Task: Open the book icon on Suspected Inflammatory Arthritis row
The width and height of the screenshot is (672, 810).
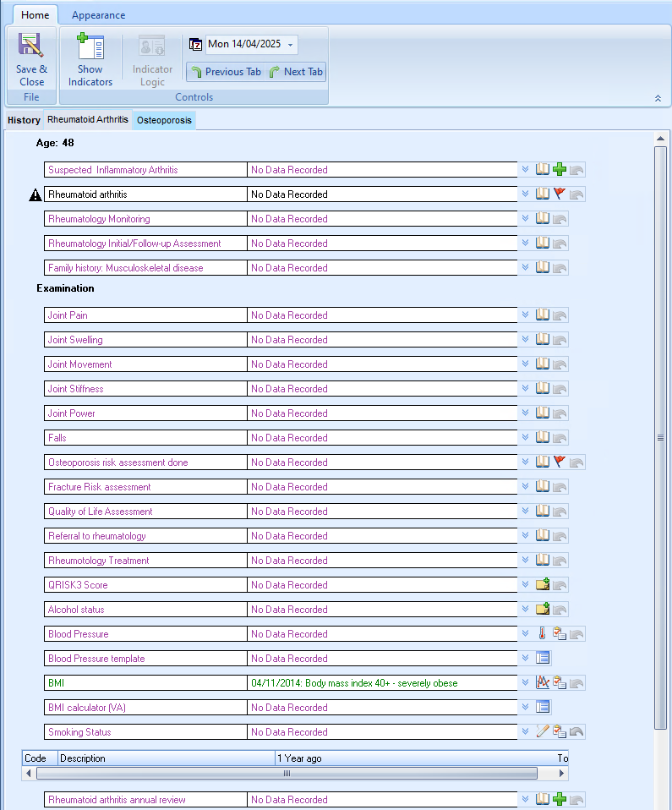Action: pyautogui.click(x=543, y=169)
